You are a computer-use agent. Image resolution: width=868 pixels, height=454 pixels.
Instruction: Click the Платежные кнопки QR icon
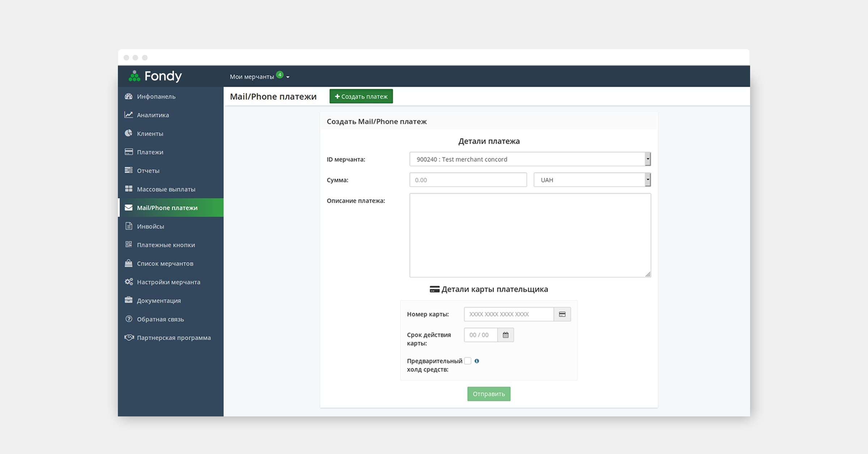(128, 244)
